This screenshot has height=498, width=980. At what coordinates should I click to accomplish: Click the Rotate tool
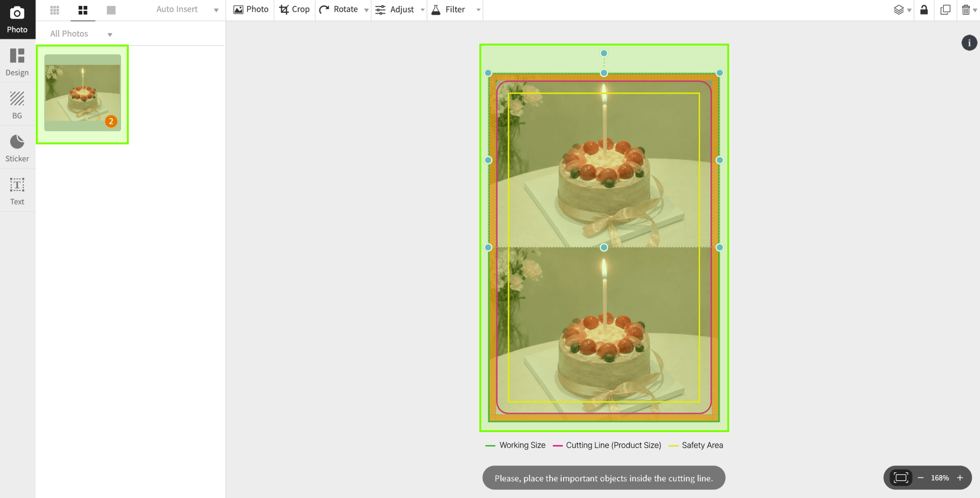pos(339,10)
